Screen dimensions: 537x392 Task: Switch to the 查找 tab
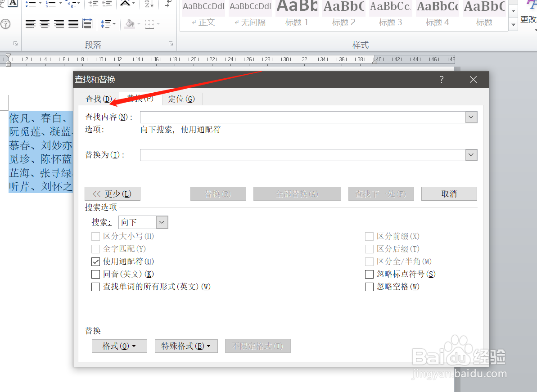[99, 99]
